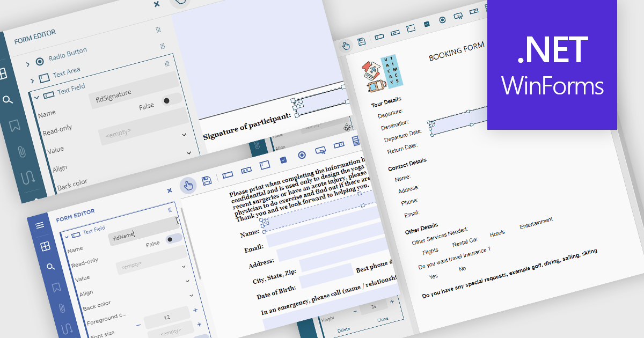The height and width of the screenshot is (338, 644).
Task: Close the Form Editor panel above fldName
Action: coord(170,190)
